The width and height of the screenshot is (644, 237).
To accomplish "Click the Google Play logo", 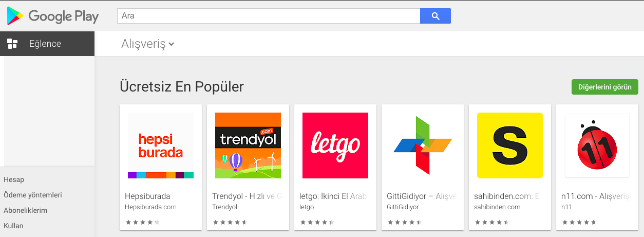I will pos(52,16).
